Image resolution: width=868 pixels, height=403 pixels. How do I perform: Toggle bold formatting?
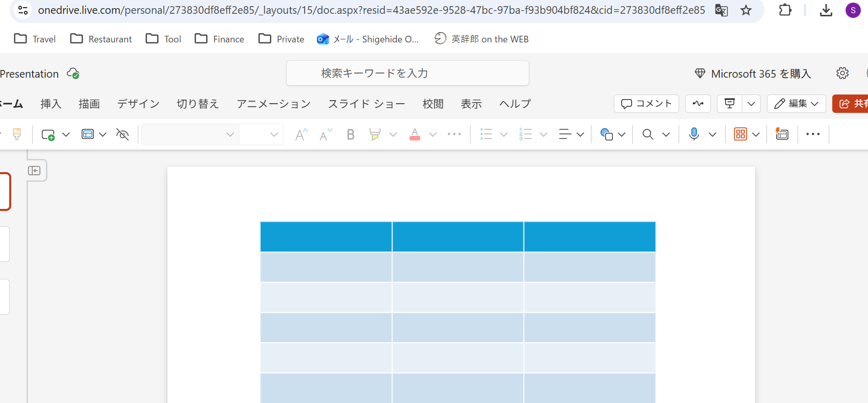point(351,134)
